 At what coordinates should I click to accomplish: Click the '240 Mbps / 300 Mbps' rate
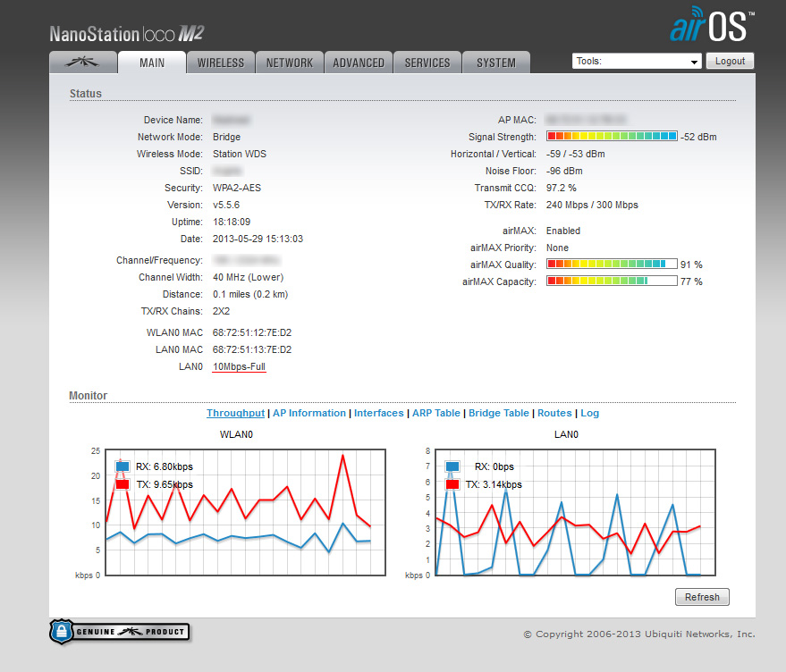[592, 205]
